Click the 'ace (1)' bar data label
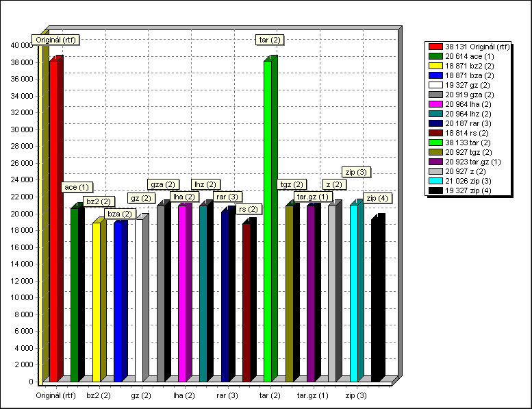532x409 pixels. tap(77, 187)
